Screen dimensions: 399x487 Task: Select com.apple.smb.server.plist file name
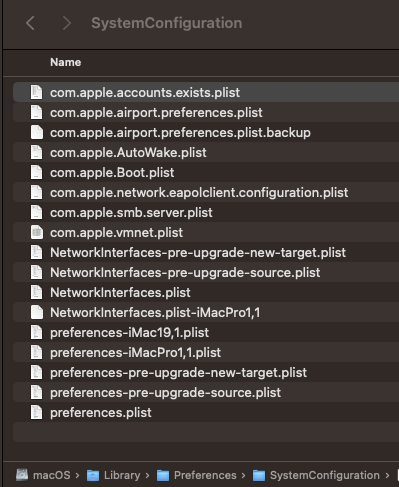tap(131, 212)
